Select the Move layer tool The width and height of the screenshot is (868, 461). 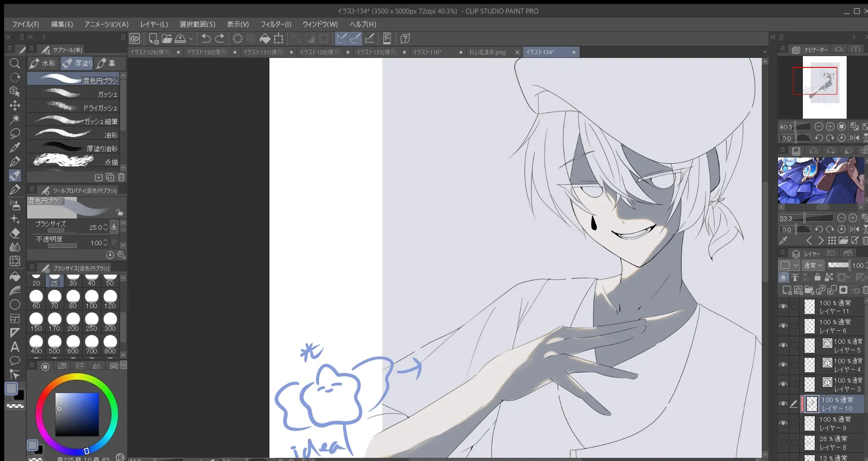(x=14, y=105)
